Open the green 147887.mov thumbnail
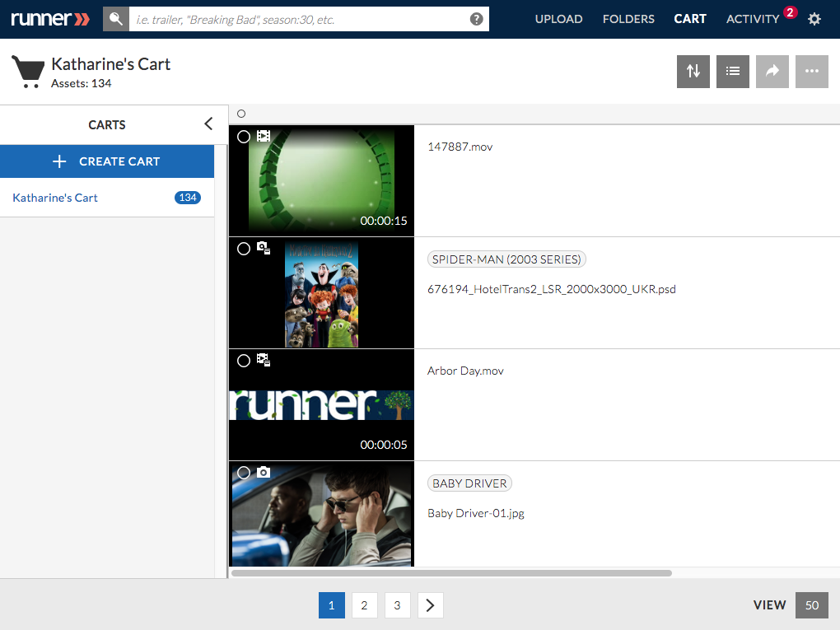The image size is (840, 630). [x=321, y=180]
